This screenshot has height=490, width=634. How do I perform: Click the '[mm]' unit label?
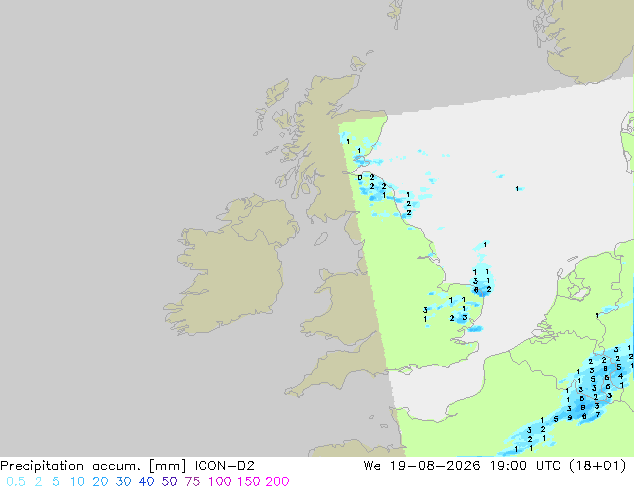pyautogui.click(x=168, y=466)
